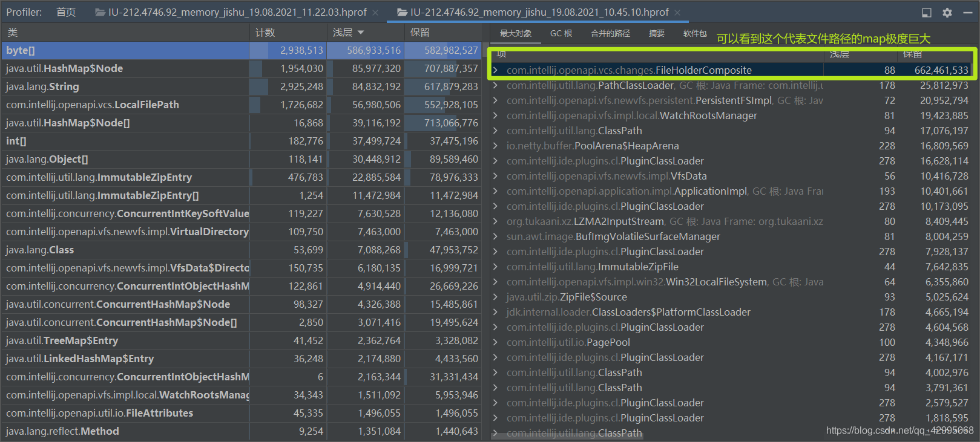Select the java.lang.Object[] row
The height and width of the screenshot is (442, 980).
point(241,159)
